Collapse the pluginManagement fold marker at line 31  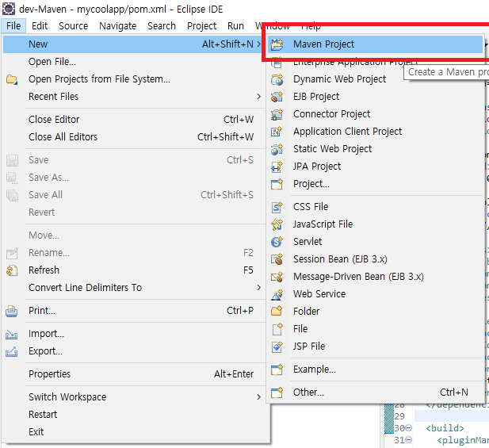point(408,440)
